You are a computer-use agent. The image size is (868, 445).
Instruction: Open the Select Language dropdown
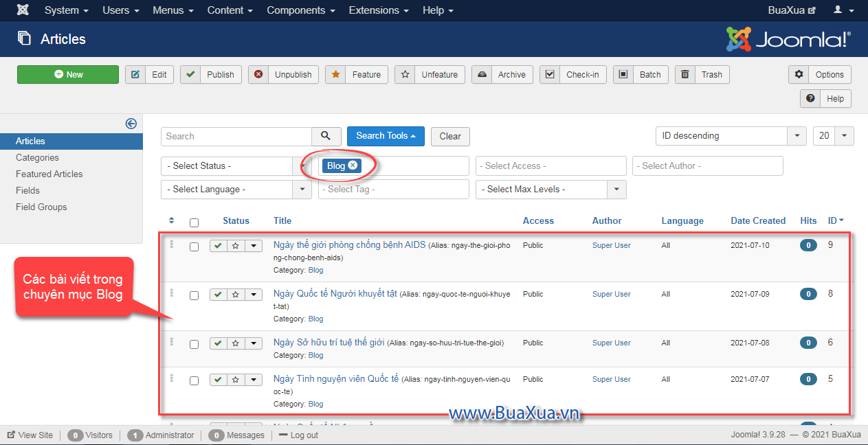click(236, 190)
